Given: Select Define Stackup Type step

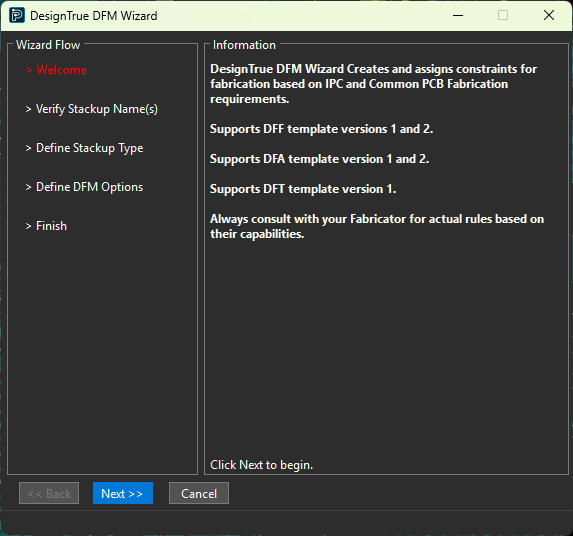Looking at the screenshot, I should (84, 148).
